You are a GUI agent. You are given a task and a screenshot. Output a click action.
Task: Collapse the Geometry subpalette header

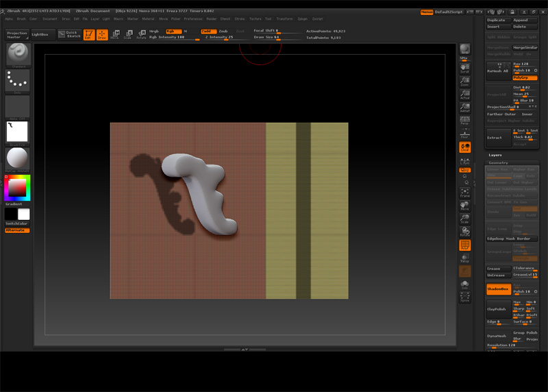499,162
